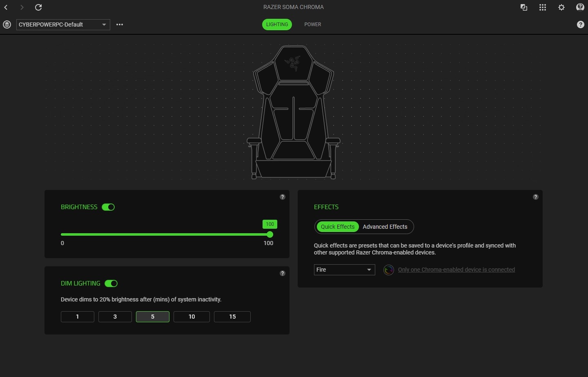This screenshot has width=588, height=377.
Task: Click the brightness value 100 tooltip
Action: (270, 224)
